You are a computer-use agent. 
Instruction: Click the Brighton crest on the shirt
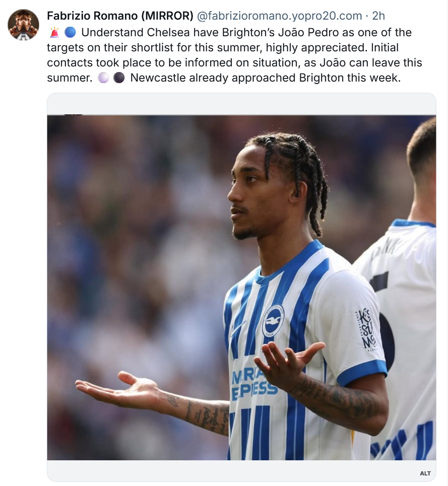click(273, 321)
